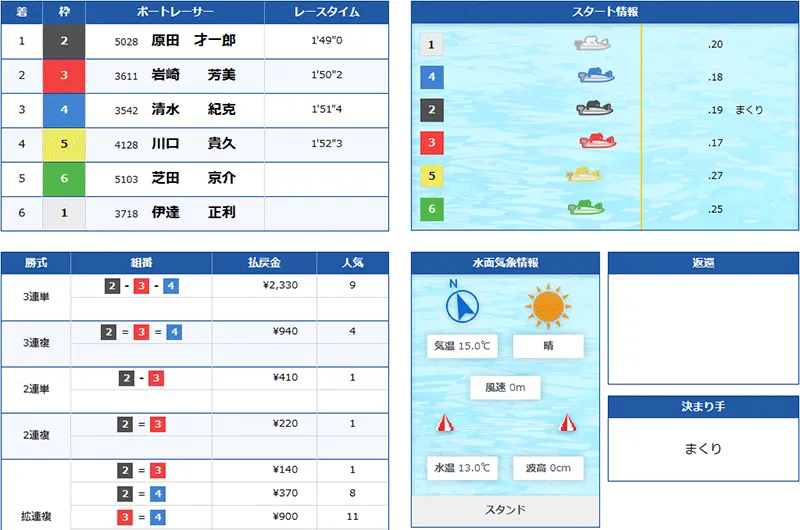Click racer name 清水 紀克
This screenshot has height=530, width=800.
(x=193, y=109)
